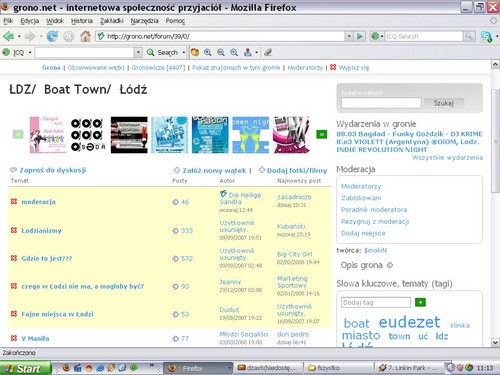Open the ICQ toolbar text field dropdown
Image resolution: width=500 pixels, height=375 pixels.
point(138,52)
